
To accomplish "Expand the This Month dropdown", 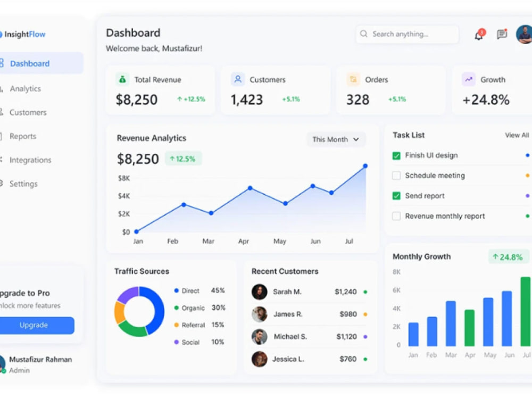I will 336,139.
